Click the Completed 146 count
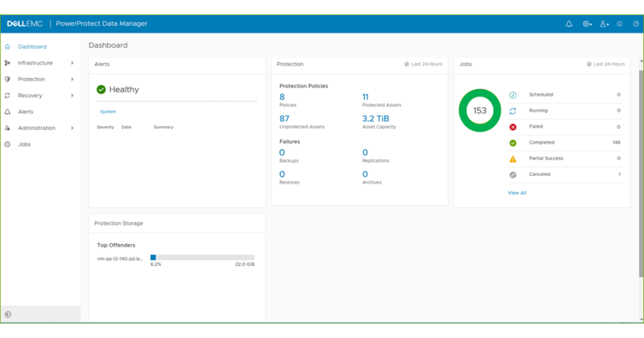The height and width of the screenshot is (338, 644). [616, 143]
